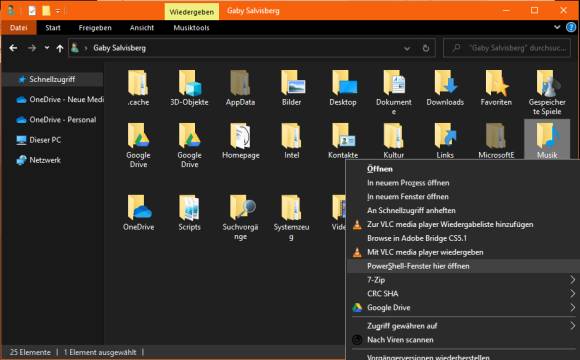Open the Intel folder
580x360 pixels.
[291, 141]
